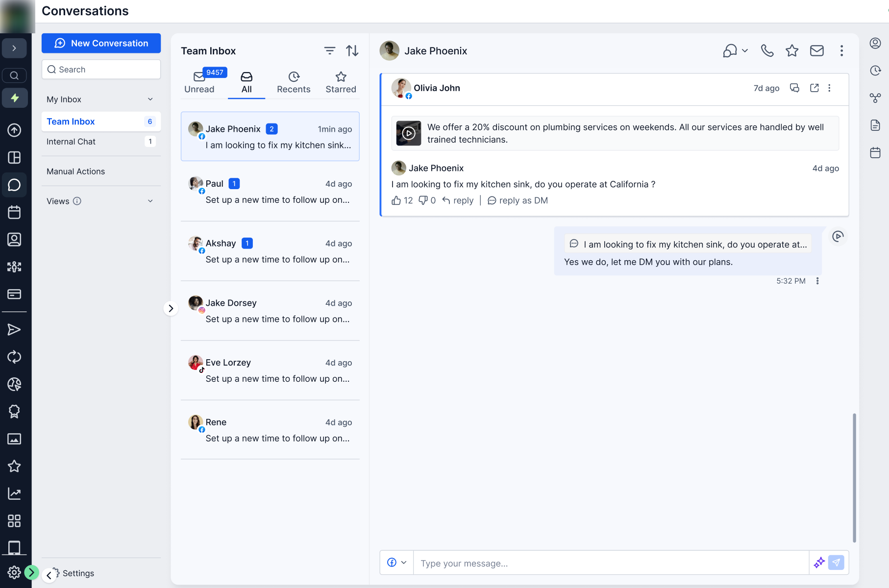The height and width of the screenshot is (588, 889).
Task: Switch to the All tab
Action: [x=247, y=82]
